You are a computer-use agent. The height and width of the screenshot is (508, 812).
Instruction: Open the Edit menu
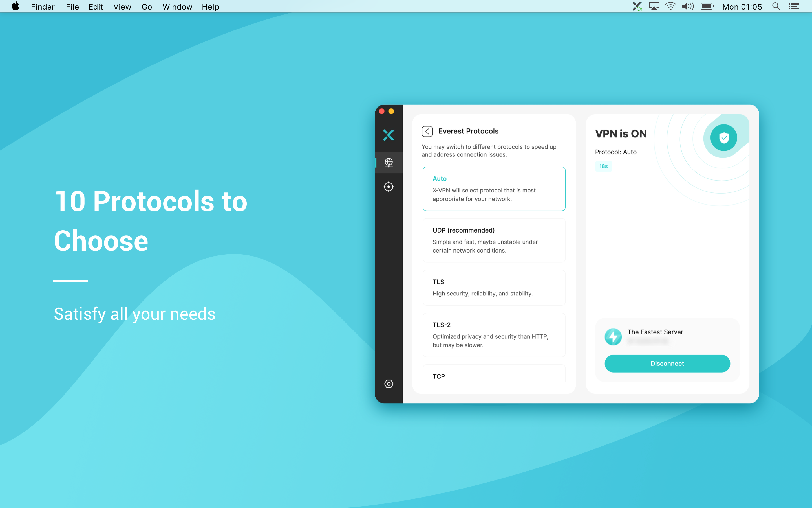pos(96,7)
